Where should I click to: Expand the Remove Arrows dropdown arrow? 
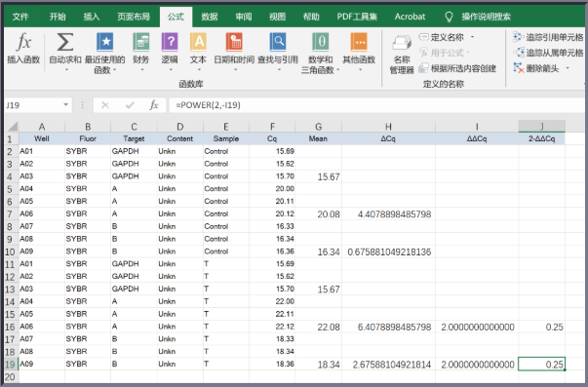568,68
